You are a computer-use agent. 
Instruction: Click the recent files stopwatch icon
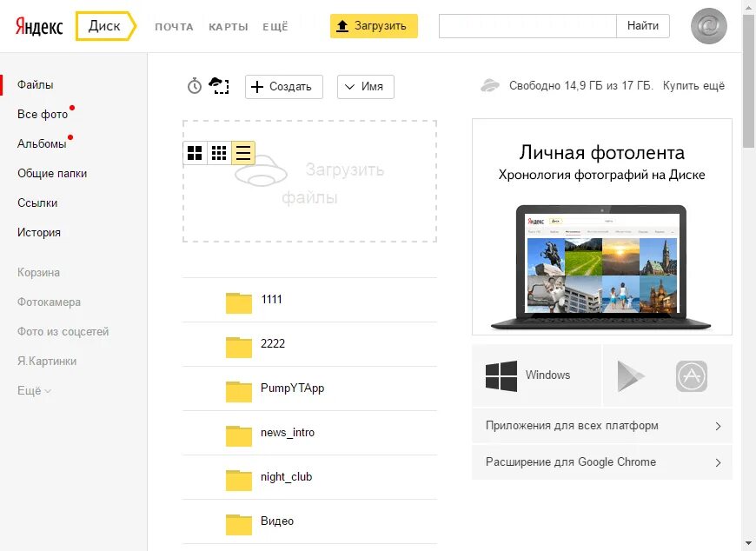click(194, 87)
